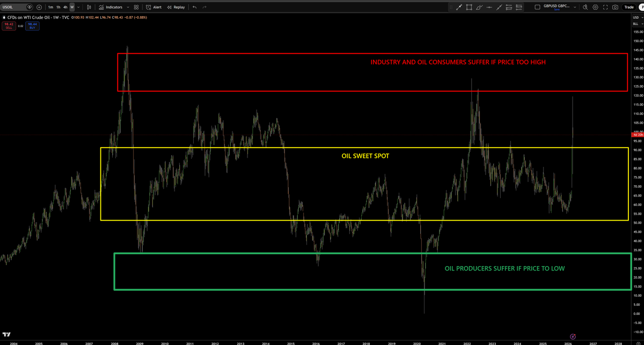Click the 150.00 price scale label
This screenshot has width=644, height=345.
638,41
